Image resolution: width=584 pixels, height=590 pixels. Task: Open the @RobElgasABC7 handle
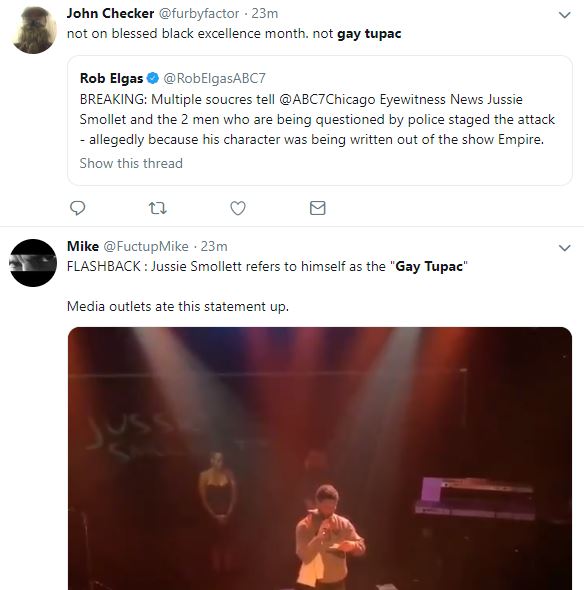pyautogui.click(x=214, y=78)
